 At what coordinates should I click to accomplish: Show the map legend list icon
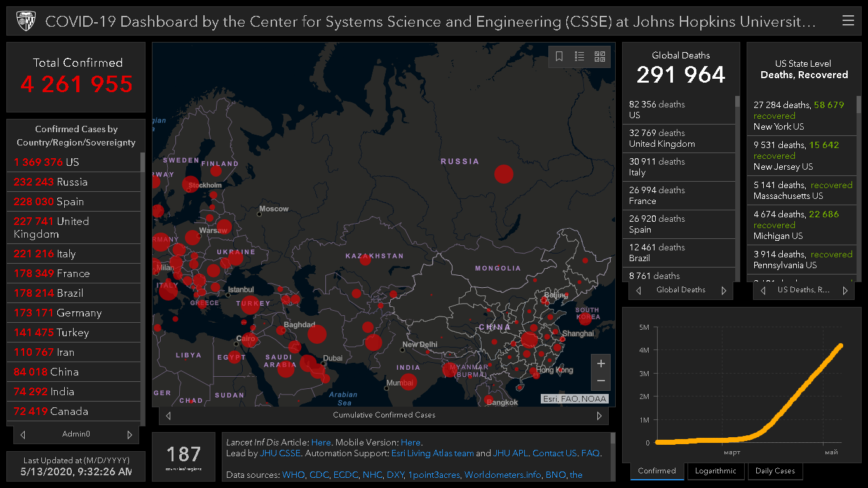(580, 57)
